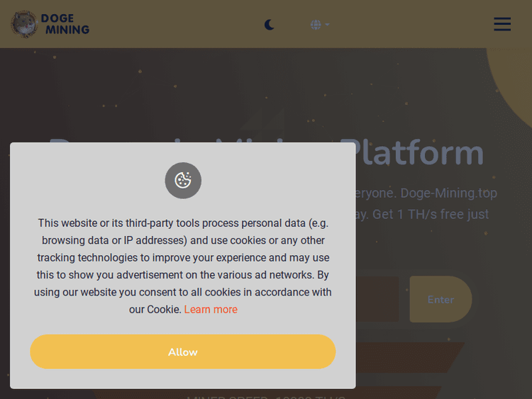Open the Learn more cookie link
The image size is (532, 399).
[211, 310]
